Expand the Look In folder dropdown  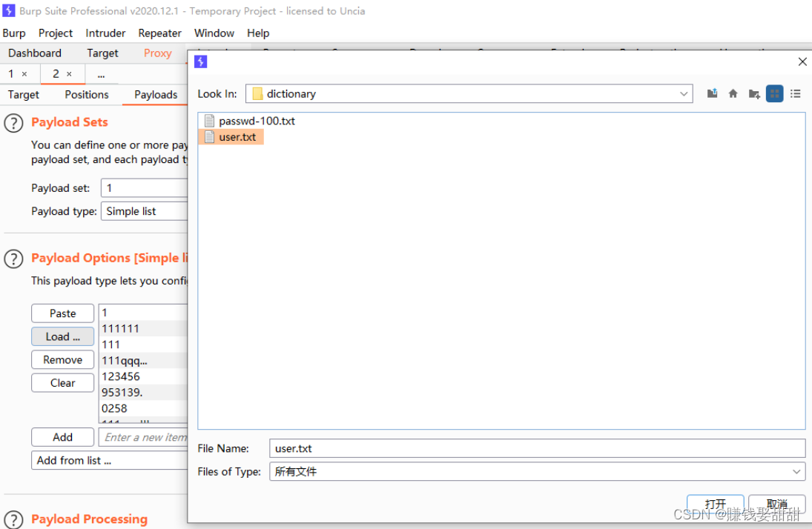tap(684, 93)
